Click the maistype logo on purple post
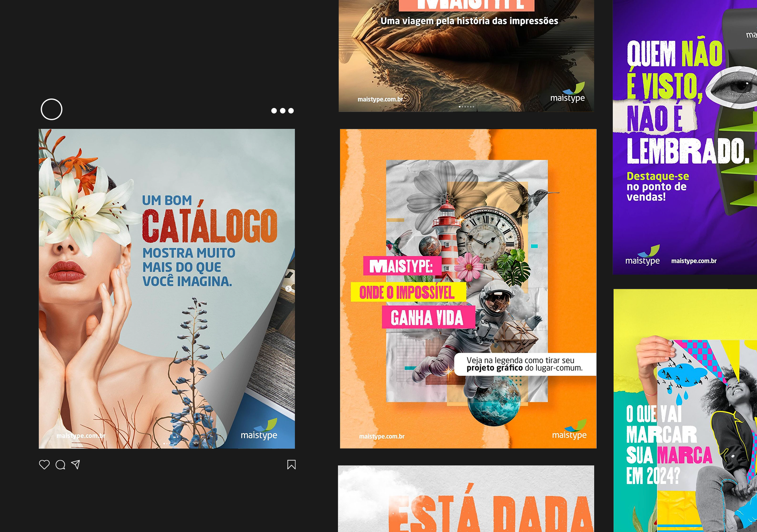 [643, 255]
